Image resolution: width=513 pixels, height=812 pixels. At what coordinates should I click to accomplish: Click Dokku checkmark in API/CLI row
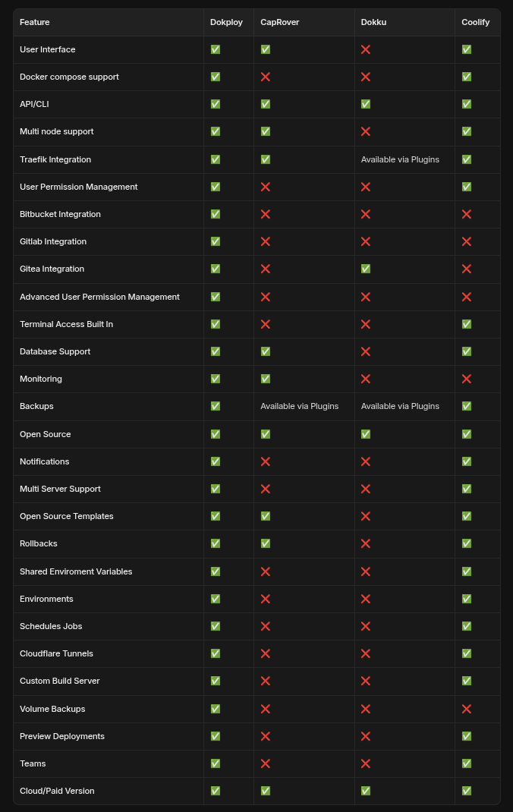point(366,104)
